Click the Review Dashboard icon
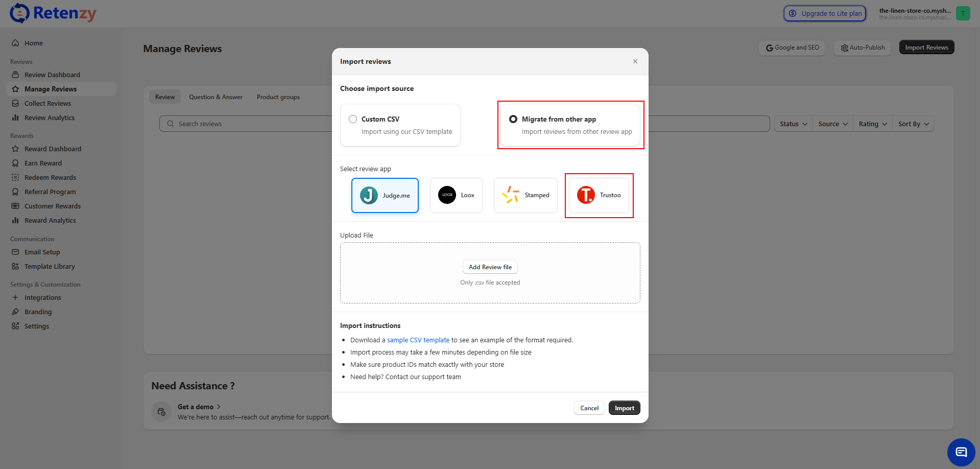 pyautogui.click(x=15, y=75)
